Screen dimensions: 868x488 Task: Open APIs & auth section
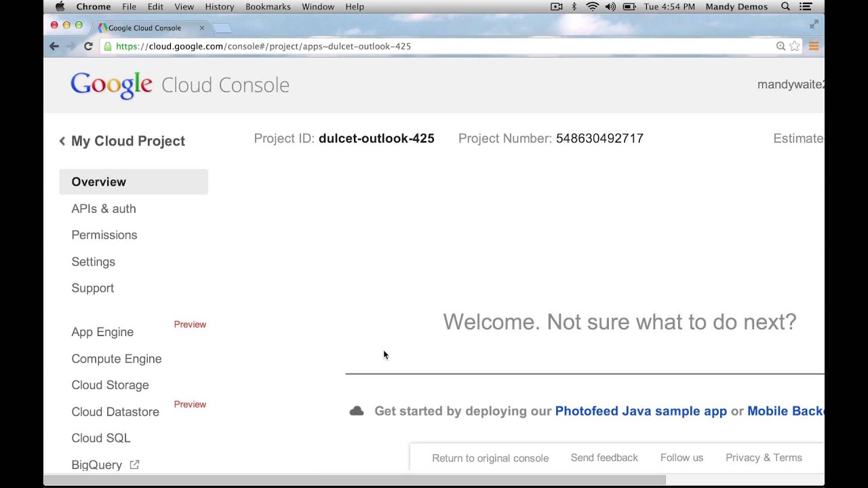click(x=104, y=209)
